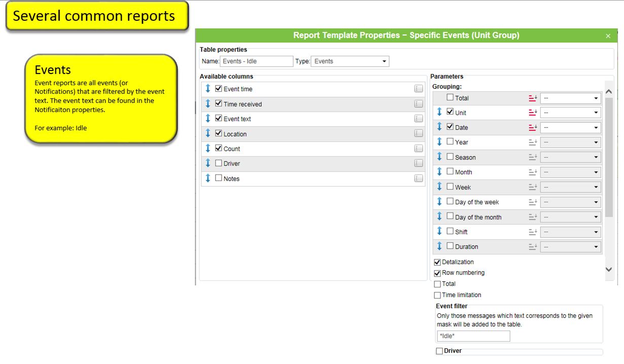Uncheck the Row numbering option

(x=437, y=273)
